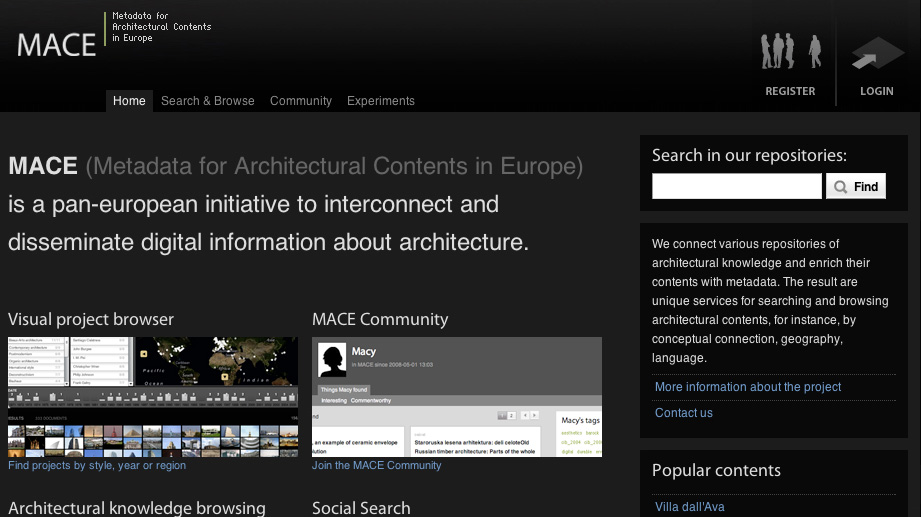The width and height of the screenshot is (921, 517).
Task: Open 'More information about the project' link
Action: [747, 387]
